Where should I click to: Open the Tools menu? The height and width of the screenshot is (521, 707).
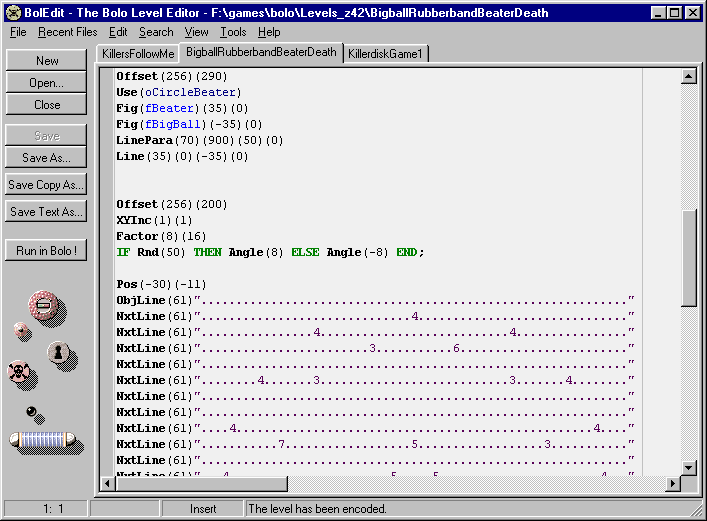(x=233, y=32)
